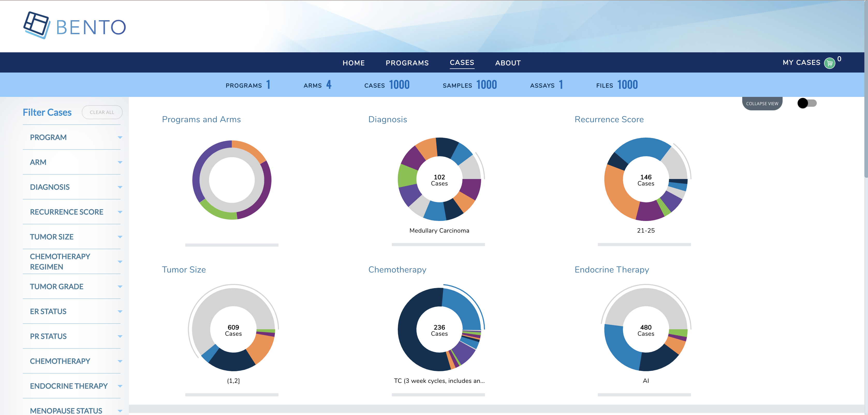Toggle the collapse view switch
This screenshot has width=868, height=415.
tap(807, 103)
